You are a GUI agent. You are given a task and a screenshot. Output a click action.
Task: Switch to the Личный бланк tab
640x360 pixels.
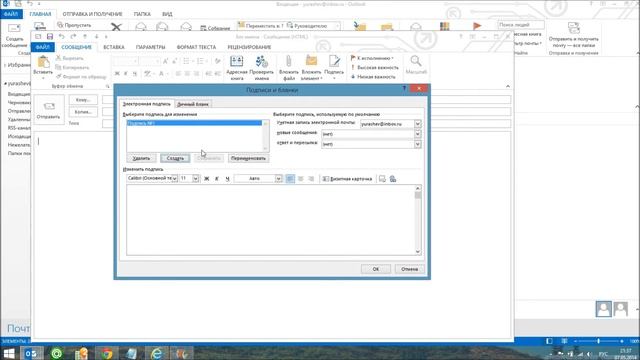[193, 104]
